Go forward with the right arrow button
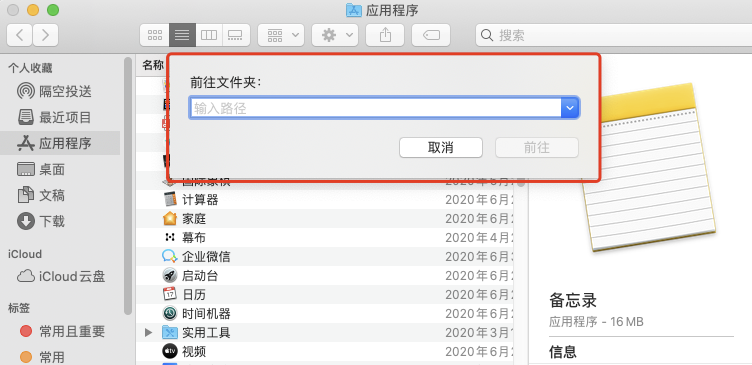 pos(46,35)
